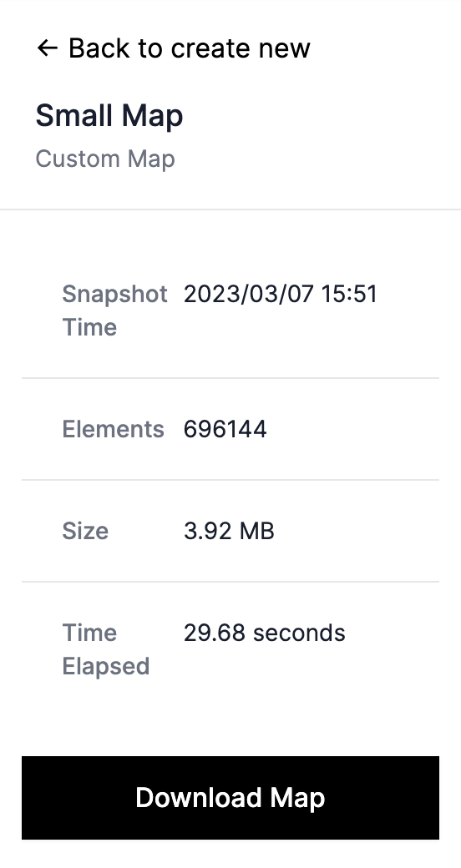
Task: Select the 3.92 MB size value
Action: pyautogui.click(x=229, y=531)
